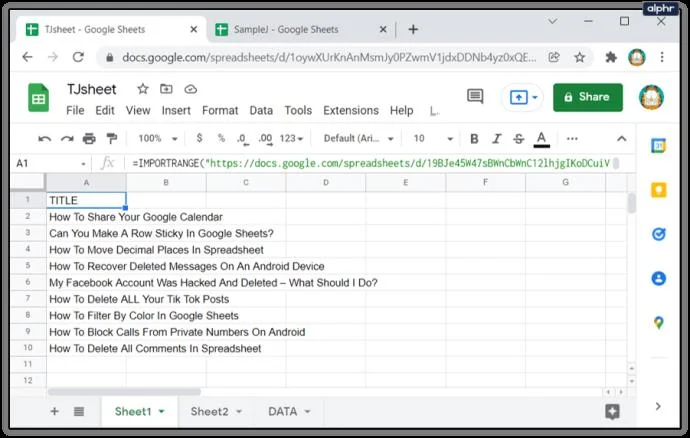Increase decimal places icon
690x438 pixels.
[265, 139]
